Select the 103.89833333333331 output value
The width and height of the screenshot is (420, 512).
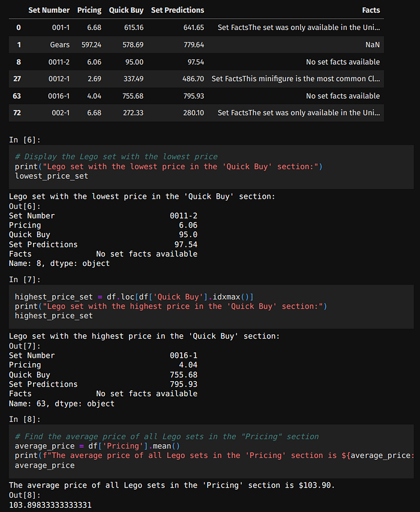(x=50, y=505)
